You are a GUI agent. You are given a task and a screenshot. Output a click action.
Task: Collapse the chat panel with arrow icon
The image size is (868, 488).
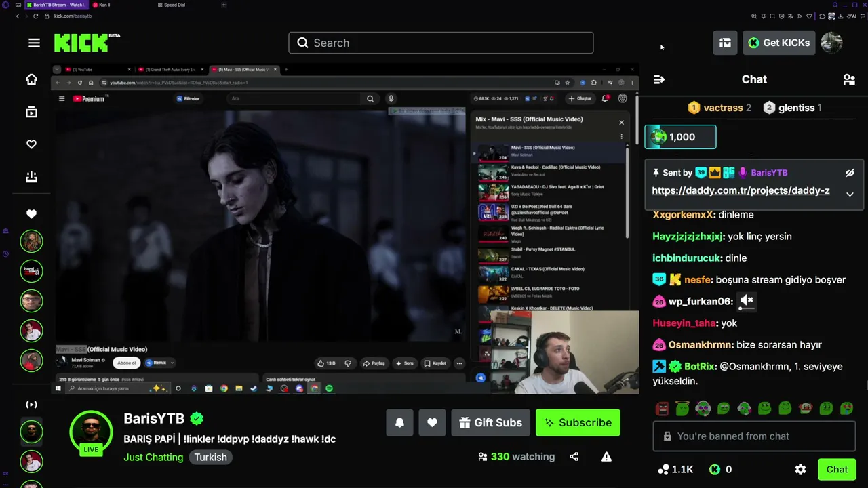(659, 79)
